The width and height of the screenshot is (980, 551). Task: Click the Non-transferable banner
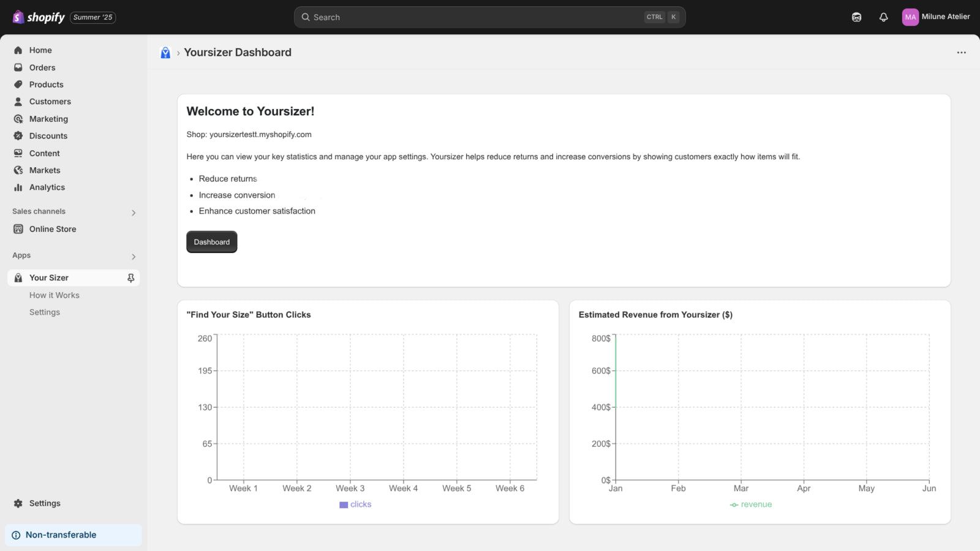pos(73,535)
